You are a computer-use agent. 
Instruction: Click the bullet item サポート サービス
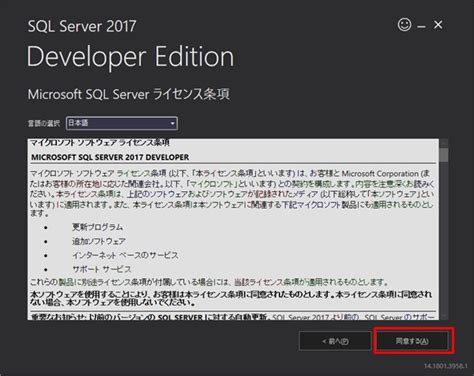point(102,269)
